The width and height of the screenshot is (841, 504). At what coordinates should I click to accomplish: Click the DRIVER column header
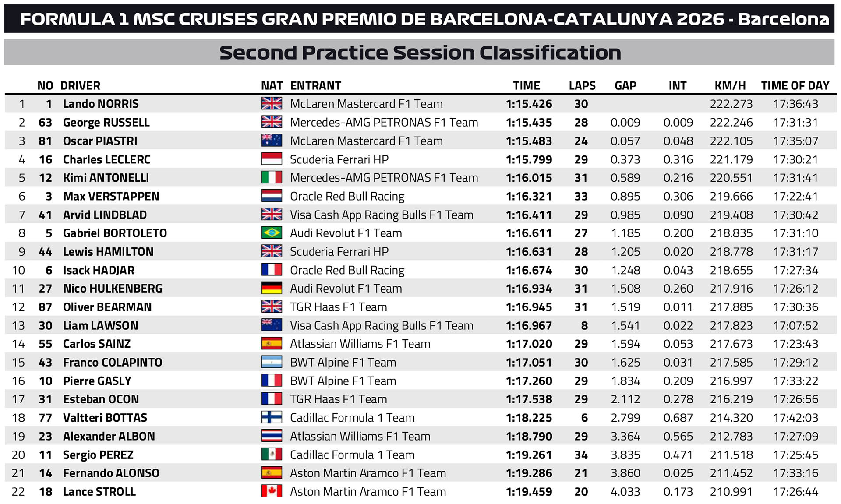point(80,85)
